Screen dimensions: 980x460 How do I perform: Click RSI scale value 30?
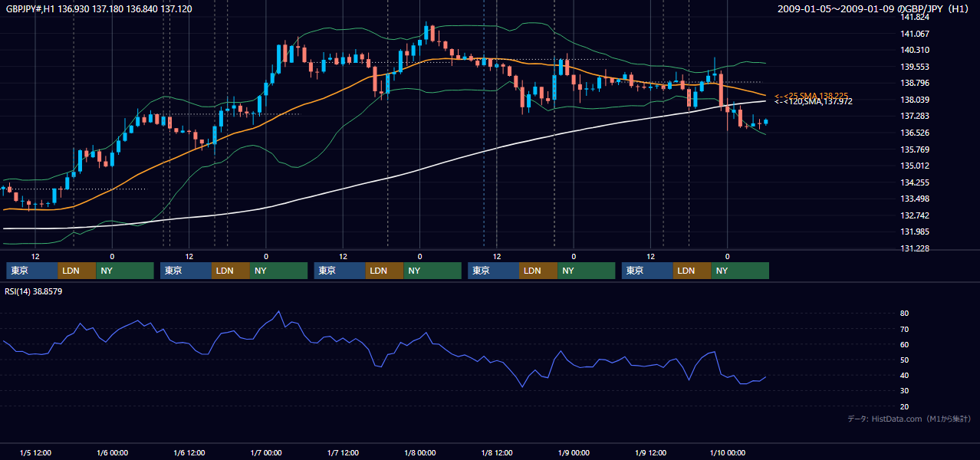tap(905, 391)
